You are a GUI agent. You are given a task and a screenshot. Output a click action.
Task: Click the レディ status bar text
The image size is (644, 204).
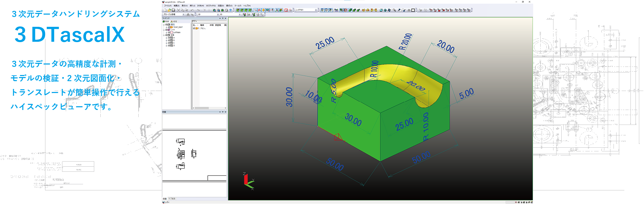(x=167, y=202)
